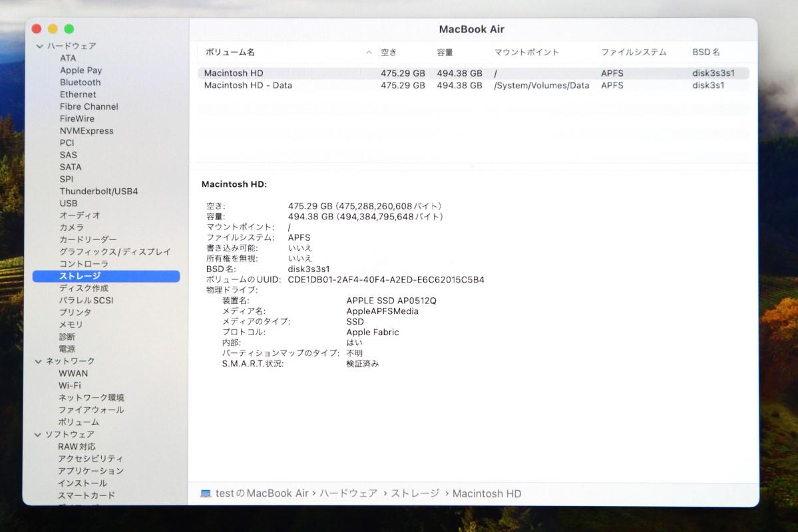The height and width of the screenshot is (532, 798).
Task: Open NVMExpress hardware entry
Action: tap(87, 131)
